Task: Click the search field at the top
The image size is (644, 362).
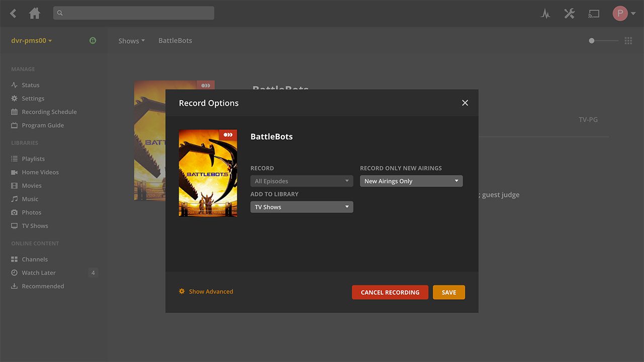Action: [x=134, y=13]
